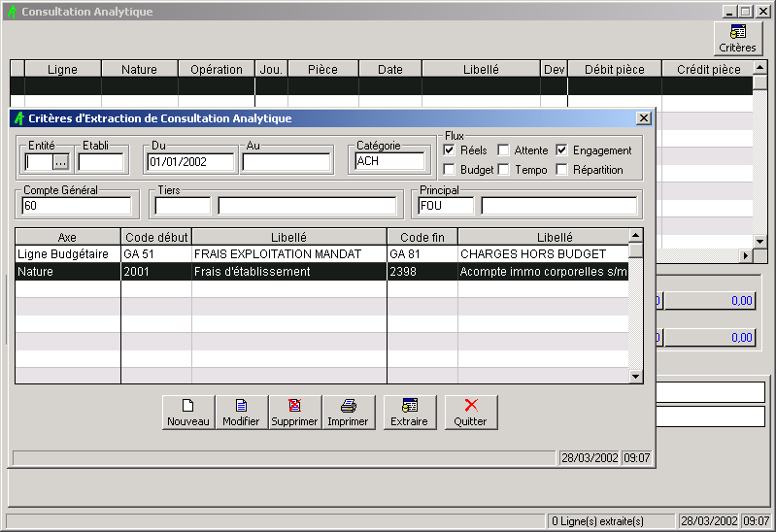The image size is (776, 532).
Task: Uncheck the Réels flux checkbox
Action: click(450, 150)
